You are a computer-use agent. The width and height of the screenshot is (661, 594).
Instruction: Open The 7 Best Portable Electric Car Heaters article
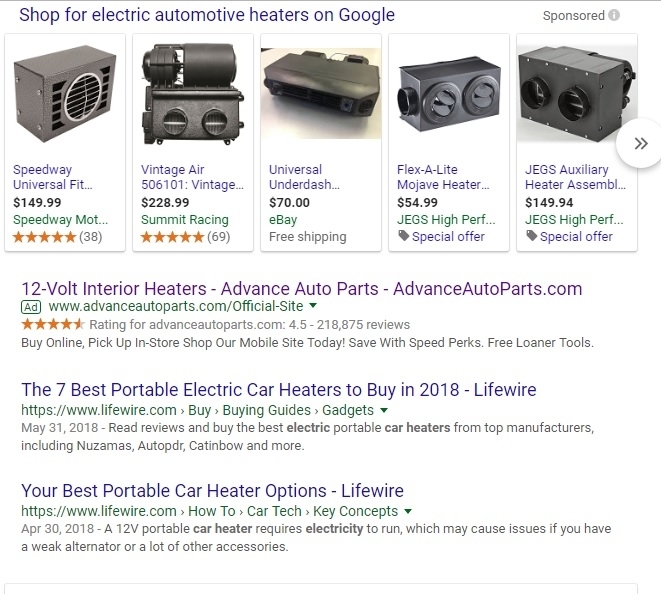[x=279, y=390]
